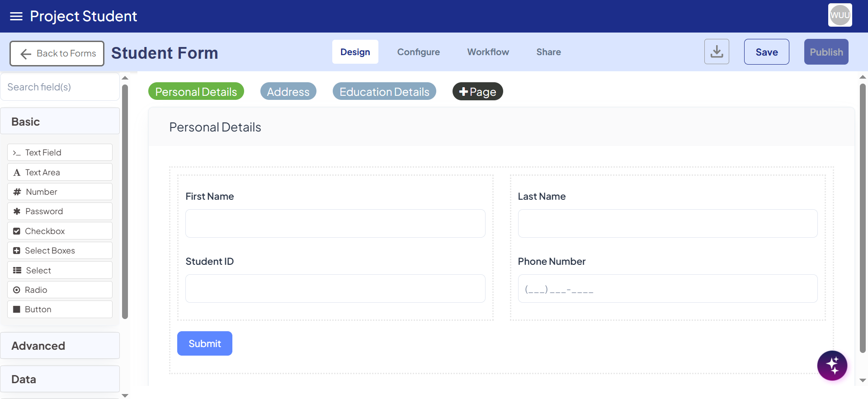Choose the Password field component
The image size is (868, 399).
click(60, 211)
